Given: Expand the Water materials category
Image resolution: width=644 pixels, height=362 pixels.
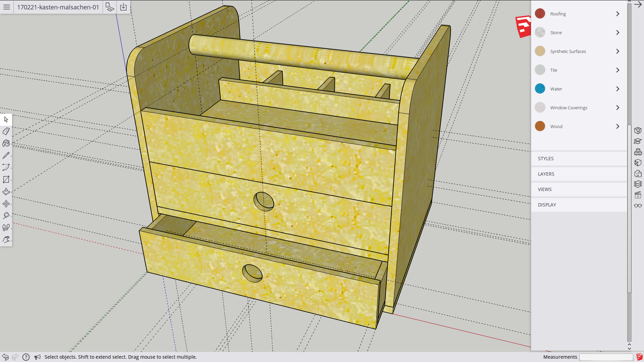Looking at the screenshot, I should (x=618, y=89).
